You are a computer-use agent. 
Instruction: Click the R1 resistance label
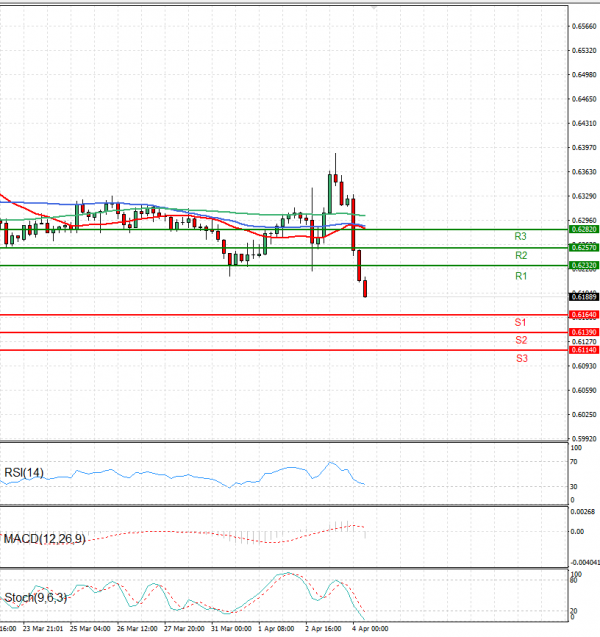(x=520, y=275)
